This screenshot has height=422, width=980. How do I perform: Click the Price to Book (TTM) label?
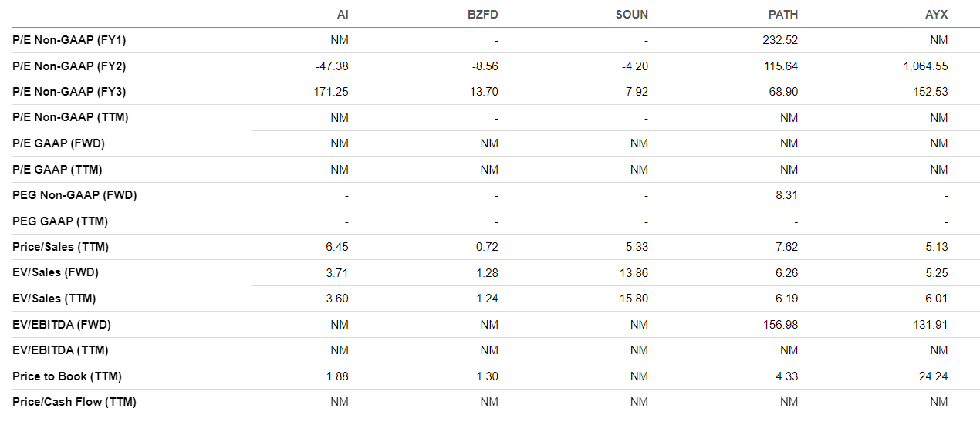tap(67, 376)
